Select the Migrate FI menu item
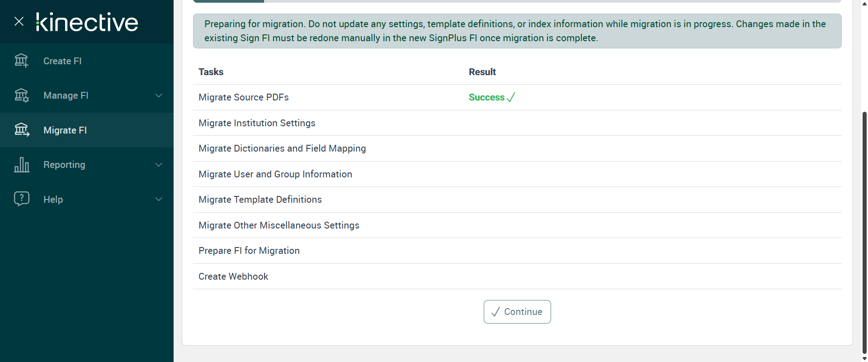 (x=65, y=130)
